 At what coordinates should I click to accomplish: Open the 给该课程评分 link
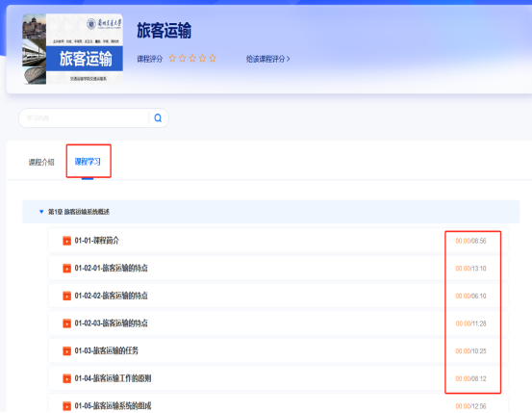click(x=268, y=59)
